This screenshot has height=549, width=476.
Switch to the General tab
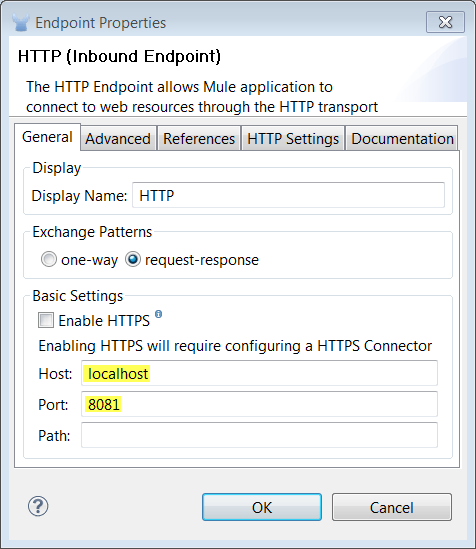(47, 137)
